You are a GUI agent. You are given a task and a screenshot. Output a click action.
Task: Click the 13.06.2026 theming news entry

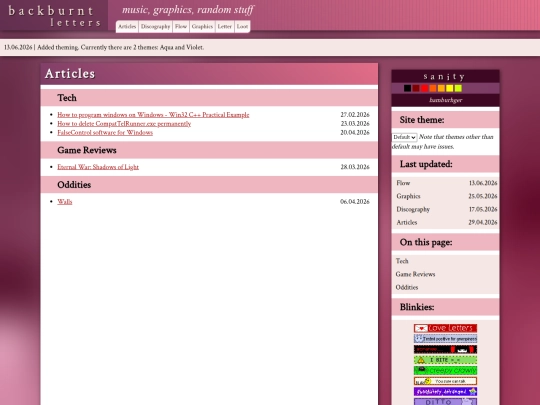click(104, 48)
